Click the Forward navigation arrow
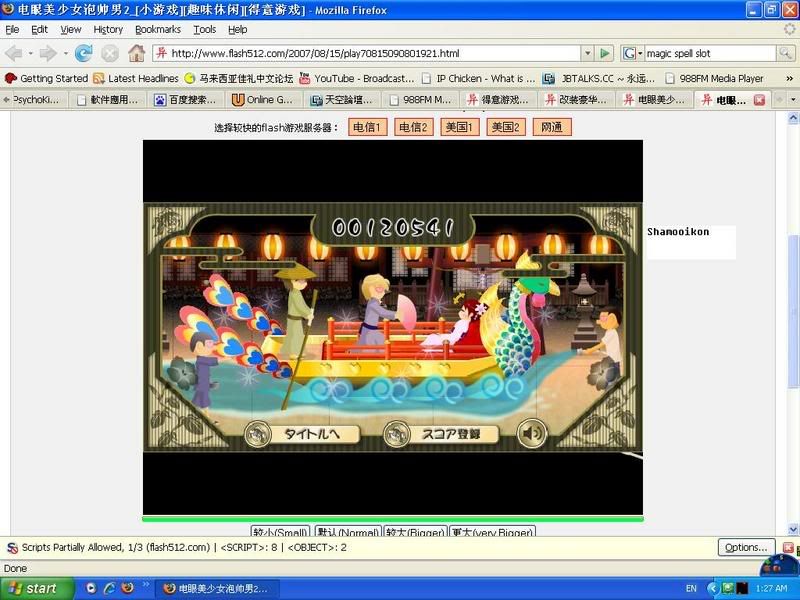The width and height of the screenshot is (800, 600). pyautogui.click(x=48, y=53)
